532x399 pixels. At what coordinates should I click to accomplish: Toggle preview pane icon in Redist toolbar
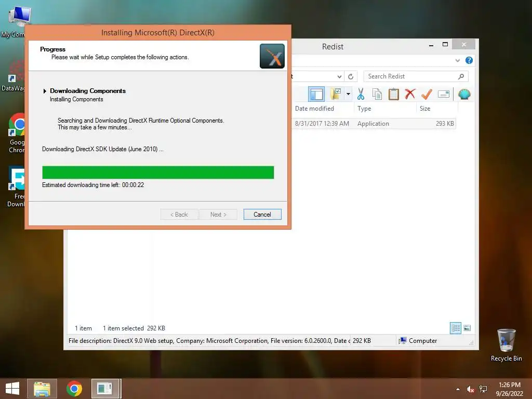316,94
